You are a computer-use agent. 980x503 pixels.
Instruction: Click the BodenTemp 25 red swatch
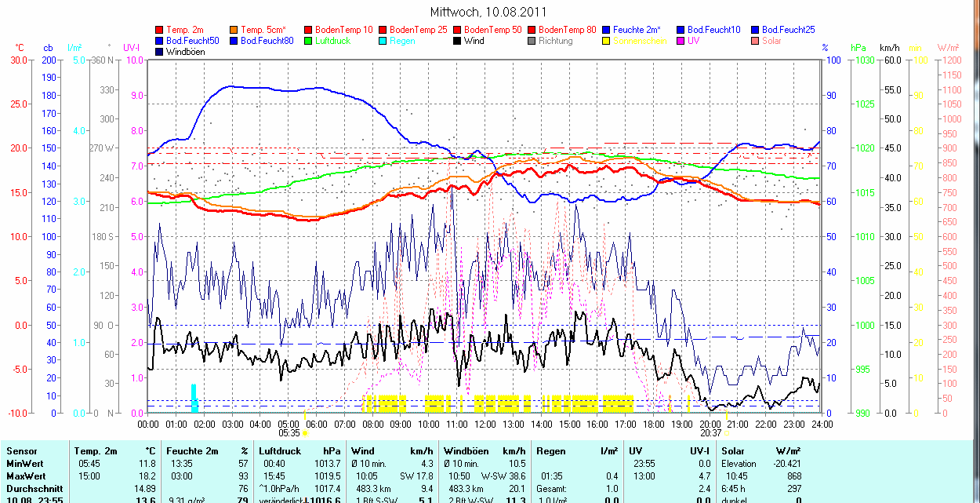(x=383, y=30)
